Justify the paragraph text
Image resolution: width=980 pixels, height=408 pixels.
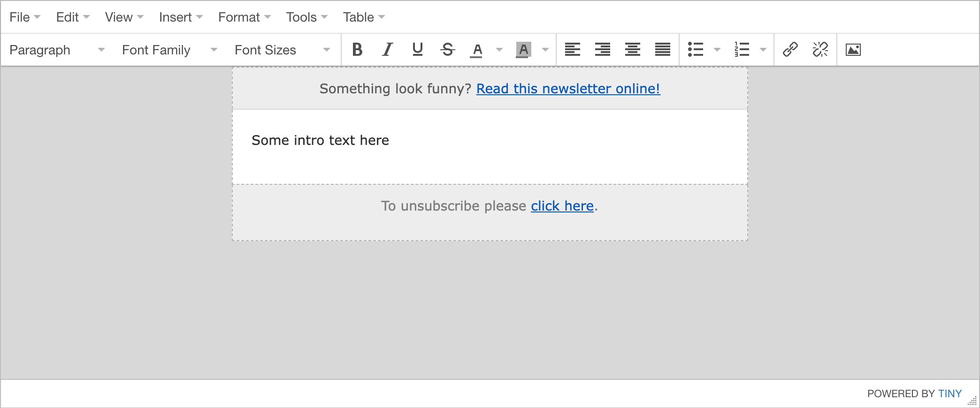[662, 50]
